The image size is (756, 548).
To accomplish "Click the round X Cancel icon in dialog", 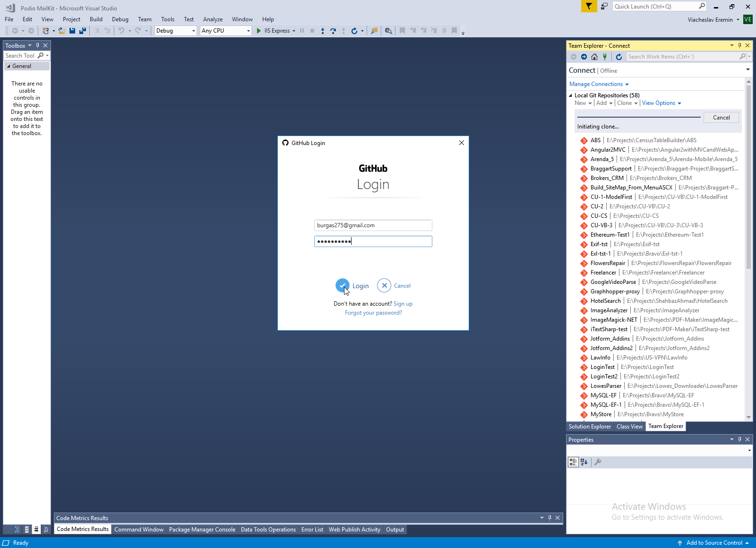I will [384, 285].
